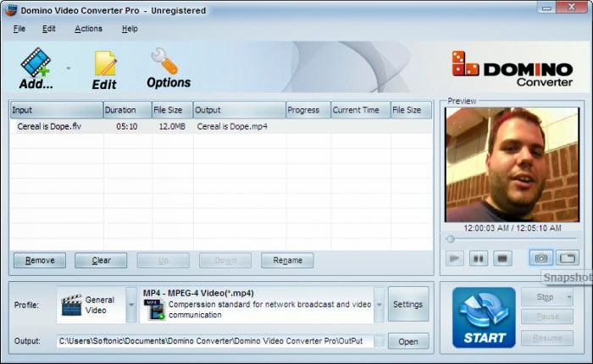Image resolution: width=593 pixels, height=364 pixels.
Task: Click the Domino Converter logo
Action: 512,69
